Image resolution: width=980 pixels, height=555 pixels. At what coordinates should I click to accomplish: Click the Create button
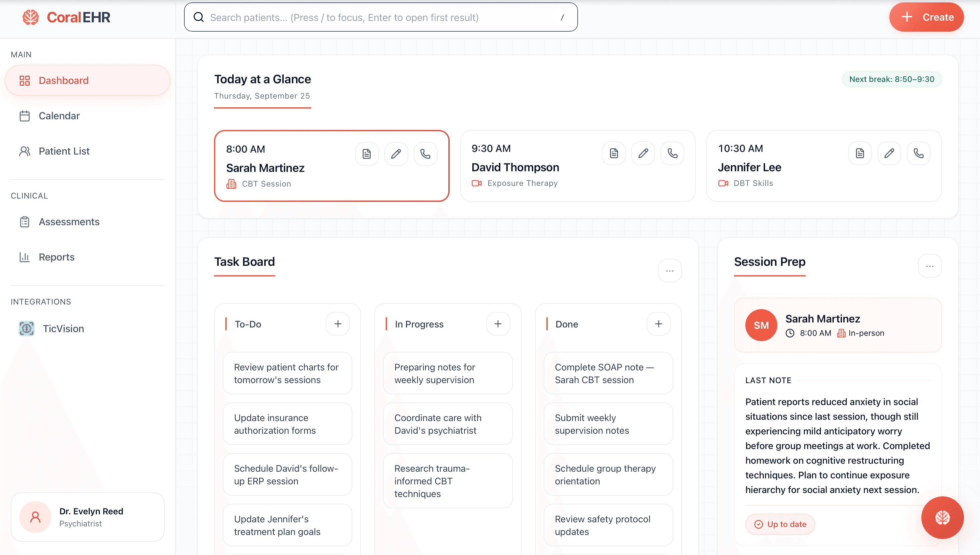(926, 17)
